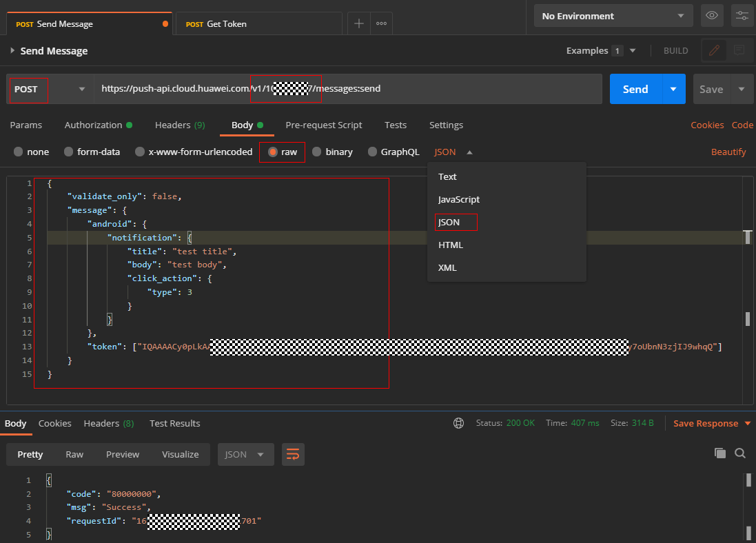Search the response with magnifier icon
The width and height of the screenshot is (756, 543).
tap(740, 453)
